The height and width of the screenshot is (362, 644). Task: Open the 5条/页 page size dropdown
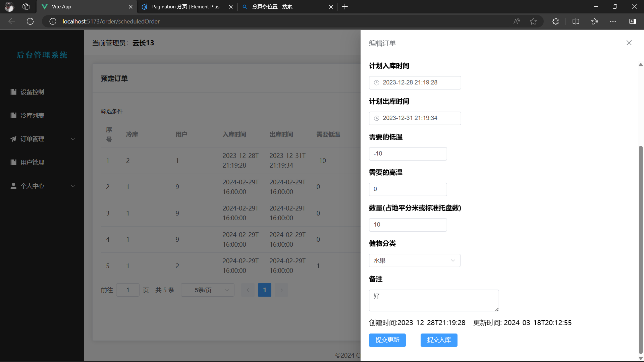point(207,290)
